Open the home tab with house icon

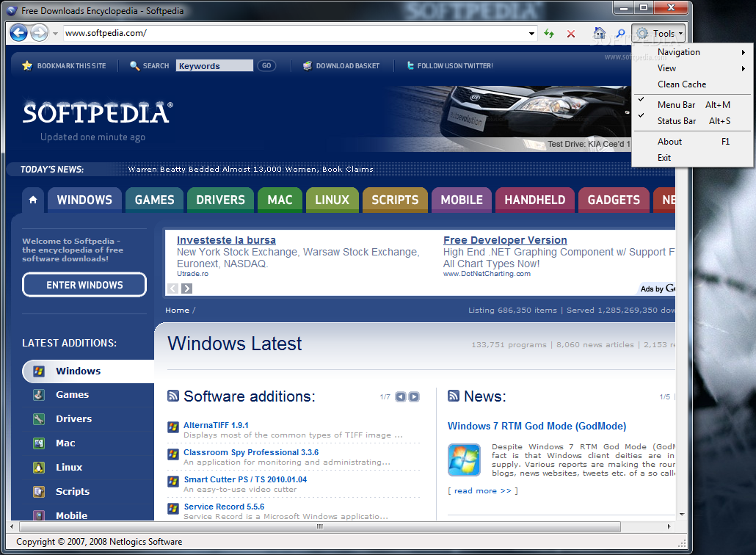coord(33,200)
